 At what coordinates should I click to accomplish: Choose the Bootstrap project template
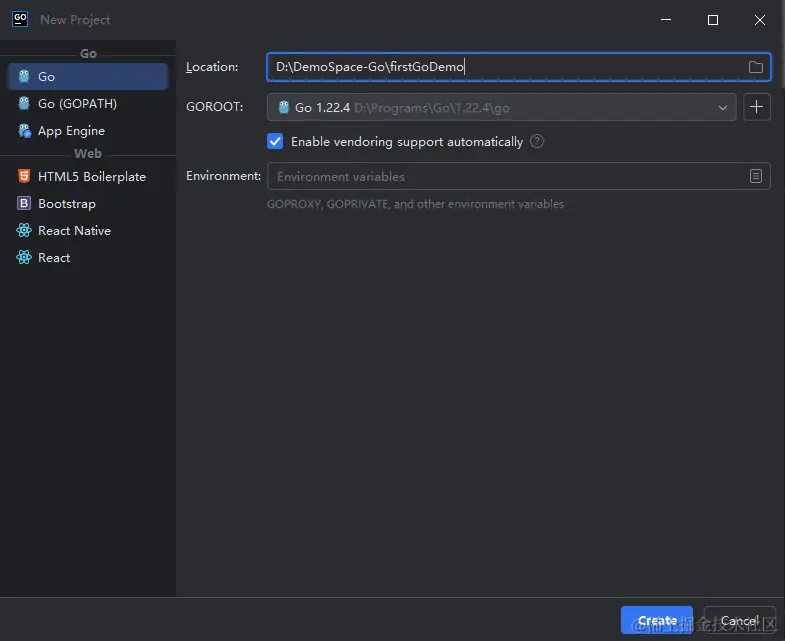coord(88,204)
